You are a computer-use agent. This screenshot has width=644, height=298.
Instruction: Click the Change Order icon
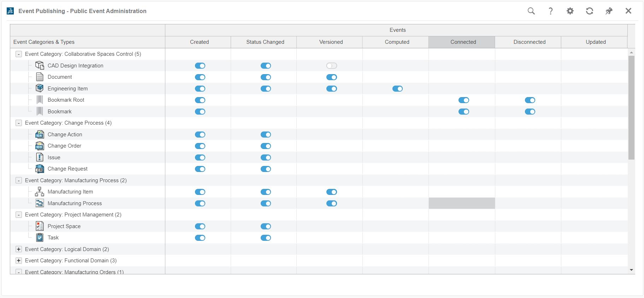[40, 146]
